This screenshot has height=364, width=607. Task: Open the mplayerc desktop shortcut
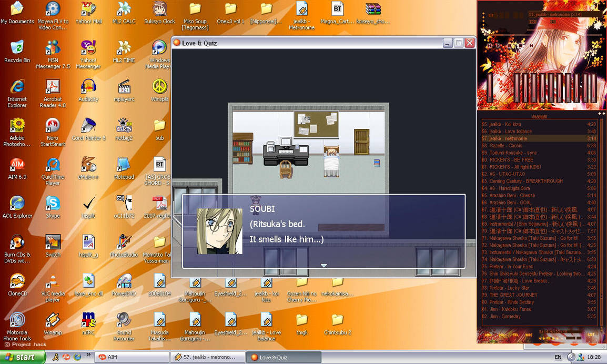(124, 90)
